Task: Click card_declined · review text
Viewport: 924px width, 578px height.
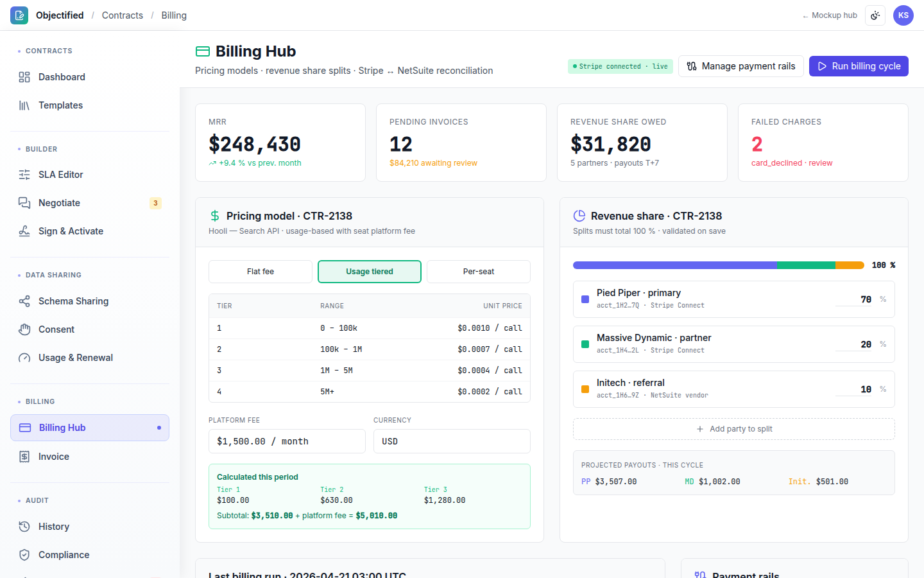Action: [792, 163]
